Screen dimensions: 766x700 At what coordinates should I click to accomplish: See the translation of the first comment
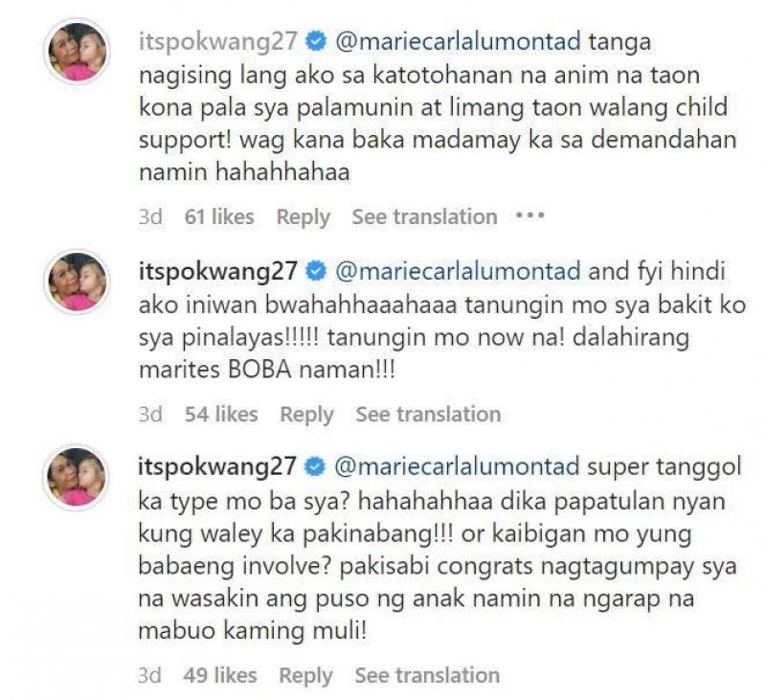(425, 216)
